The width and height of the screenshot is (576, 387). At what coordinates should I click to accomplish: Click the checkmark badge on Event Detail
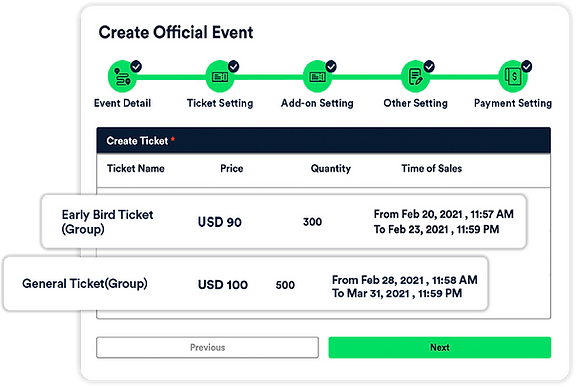point(136,66)
